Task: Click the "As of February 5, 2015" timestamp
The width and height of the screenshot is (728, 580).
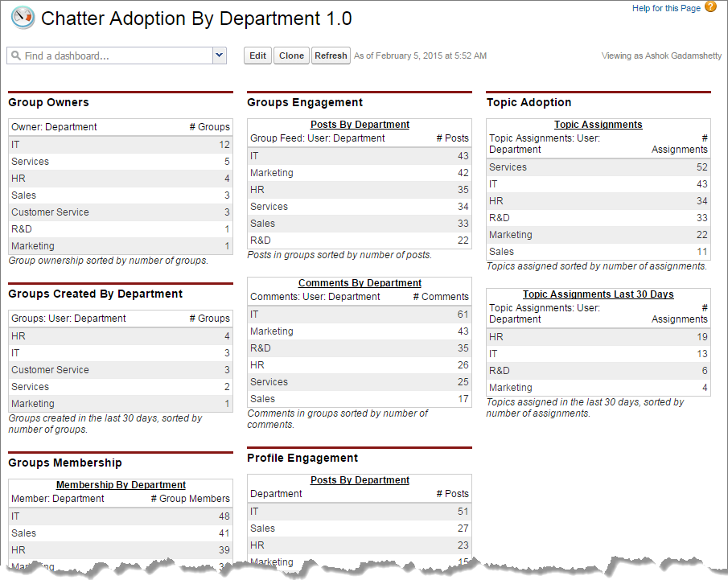Action: (x=420, y=56)
